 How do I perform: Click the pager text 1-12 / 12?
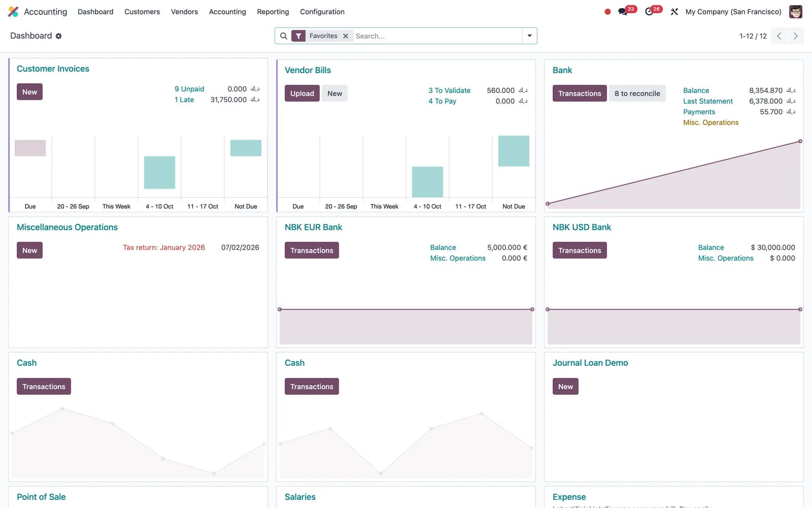click(x=753, y=36)
